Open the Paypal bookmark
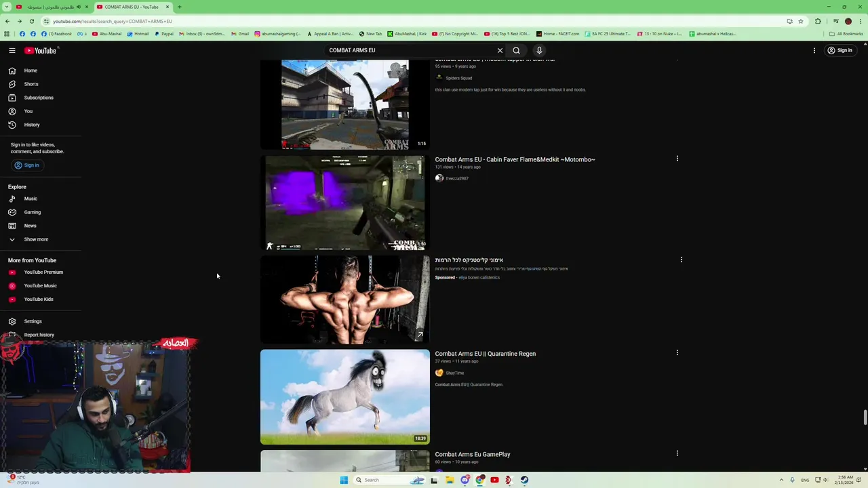Viewport: 868px width, 488px height. point(164,34)
